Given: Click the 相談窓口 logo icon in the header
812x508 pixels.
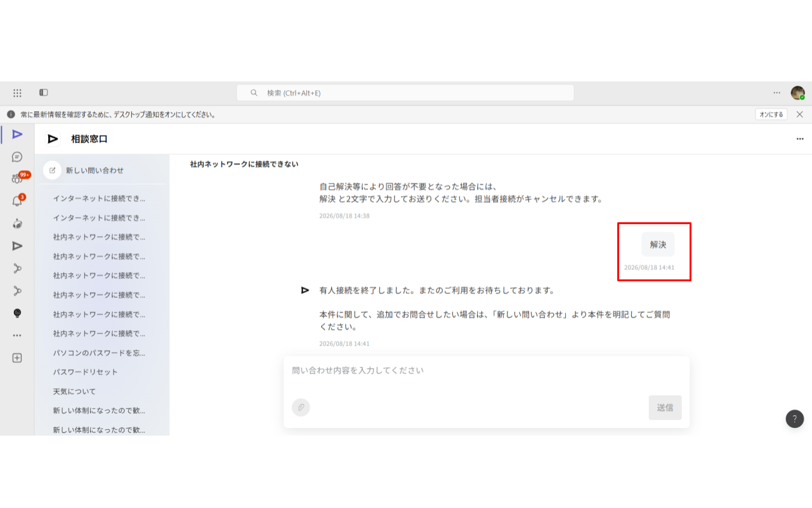Looking at the screenshot, I should point(53,138).
